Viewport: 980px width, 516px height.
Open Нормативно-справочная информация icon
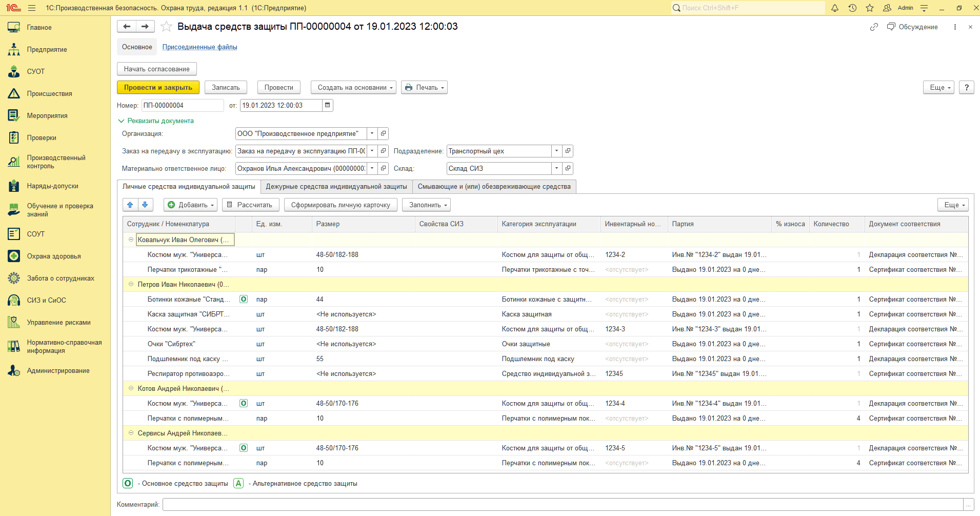[14, 346]
